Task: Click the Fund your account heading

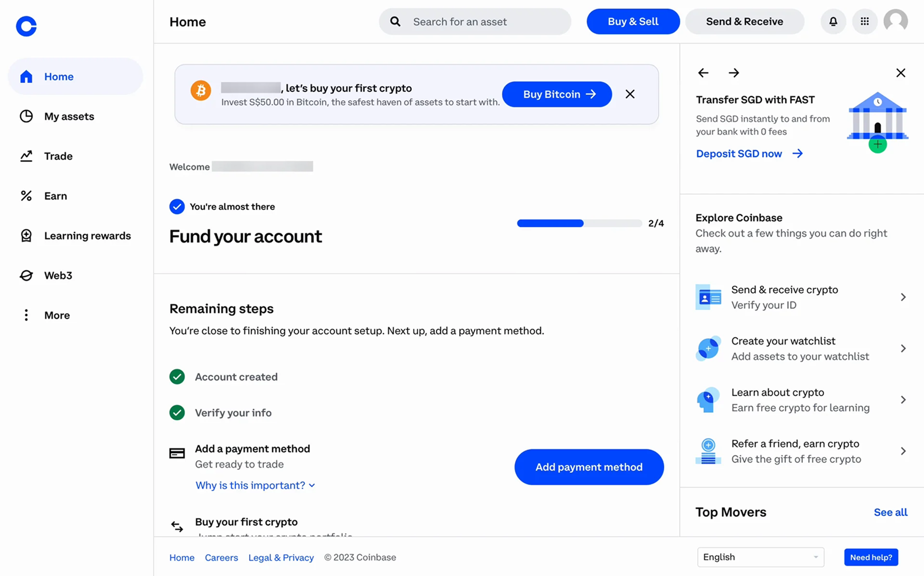Action: coord(245,236)
